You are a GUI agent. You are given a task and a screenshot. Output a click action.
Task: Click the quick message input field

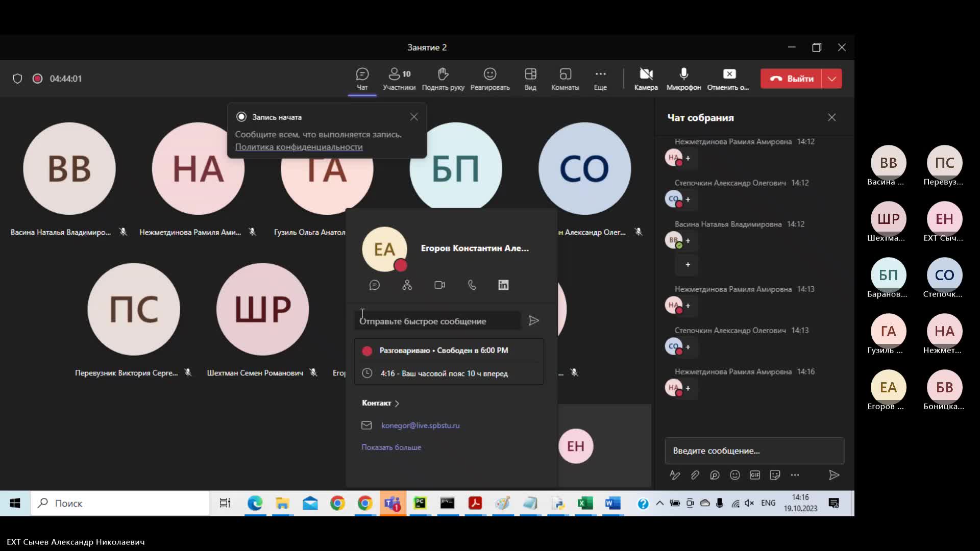[x=437, y=321]
